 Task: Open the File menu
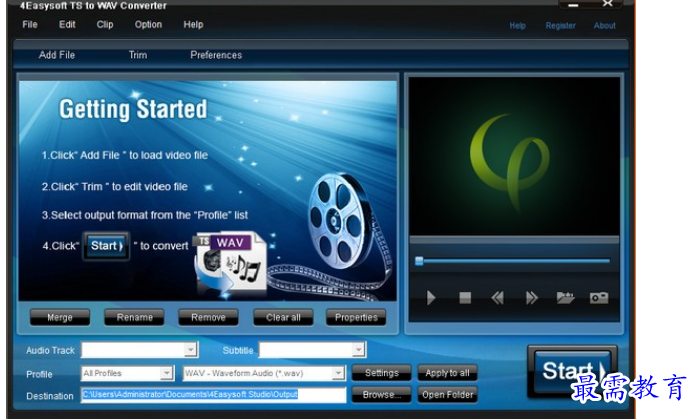click(30, 24)
